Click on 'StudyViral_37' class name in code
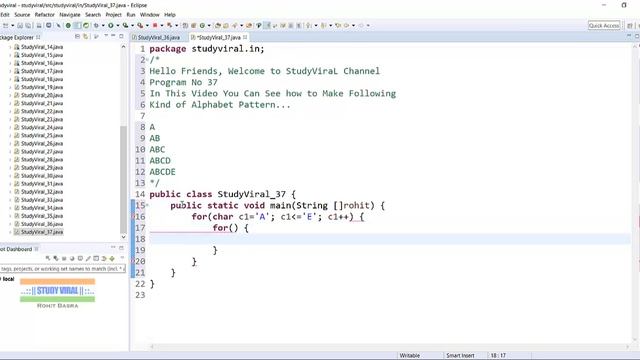 point(251,194)
